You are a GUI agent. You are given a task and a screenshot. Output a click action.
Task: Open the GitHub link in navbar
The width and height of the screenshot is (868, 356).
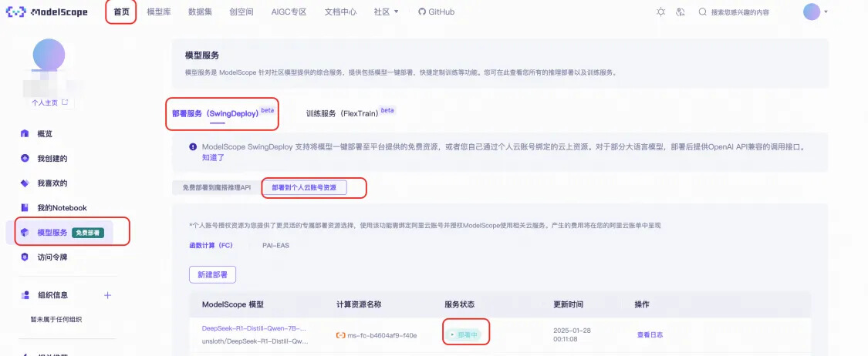[x=436, y=12]
